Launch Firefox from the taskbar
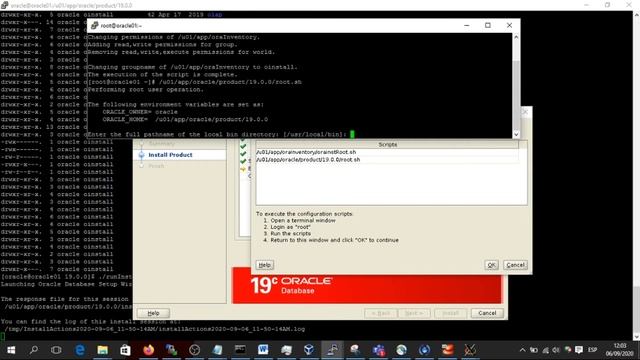The image size is (640, 360). [149, 350]
